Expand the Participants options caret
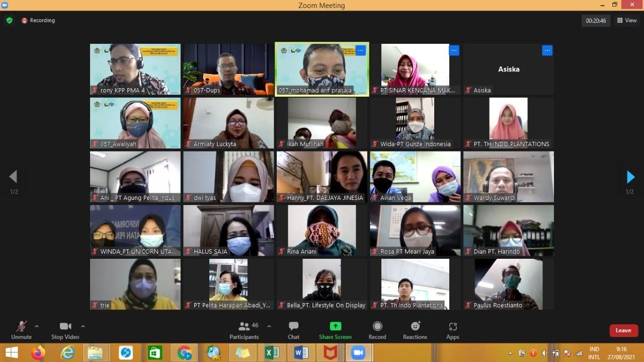644x362 pixels. 269,326
